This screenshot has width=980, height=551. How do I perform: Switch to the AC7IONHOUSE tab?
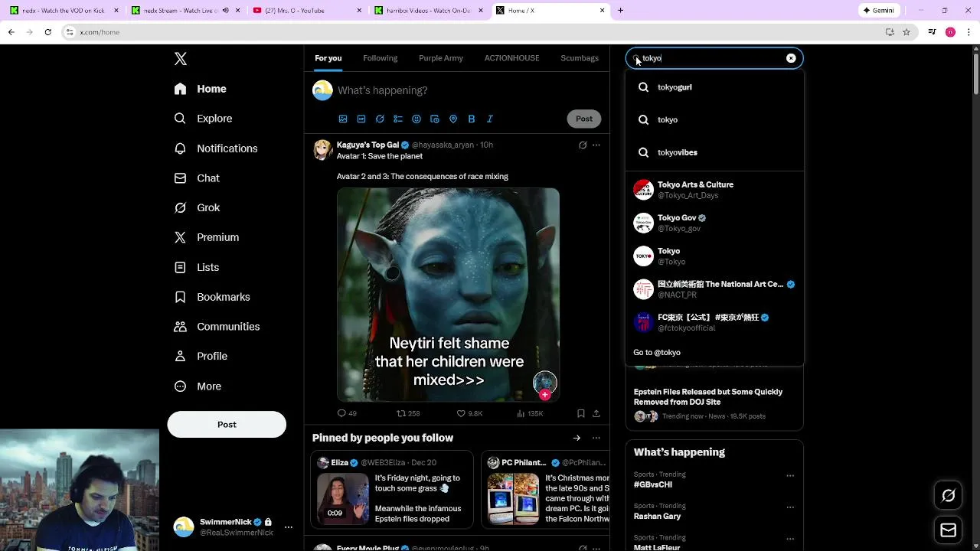(x=511, y=58)
